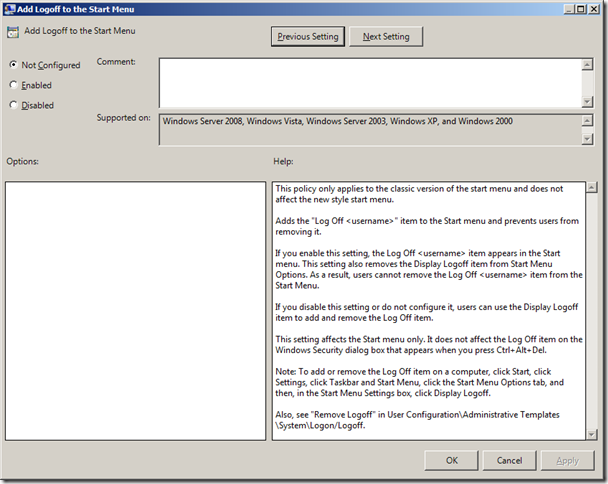Click the Supported on scroll down arrow
The width and height of the screenshot is (608, 484).
(x=587, y=140)
